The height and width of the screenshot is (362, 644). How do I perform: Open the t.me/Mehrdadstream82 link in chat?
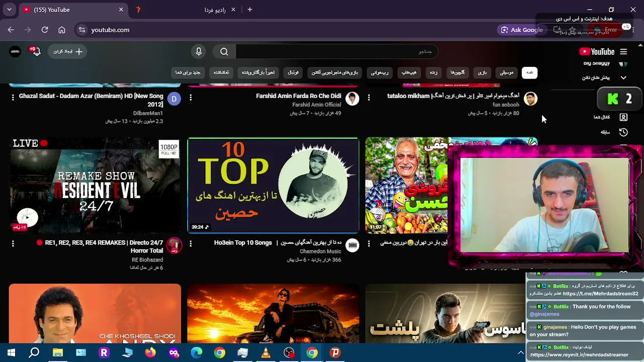(x=600, y=294)
